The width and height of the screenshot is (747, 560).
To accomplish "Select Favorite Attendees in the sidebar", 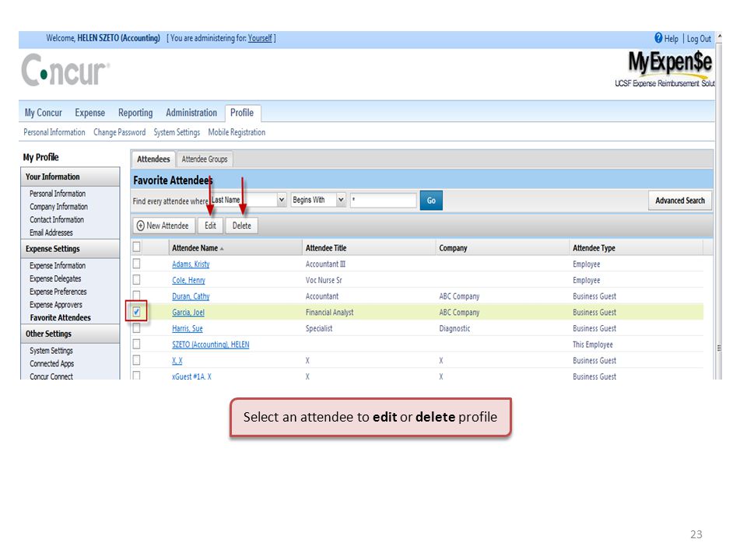I will click(60, 317).
